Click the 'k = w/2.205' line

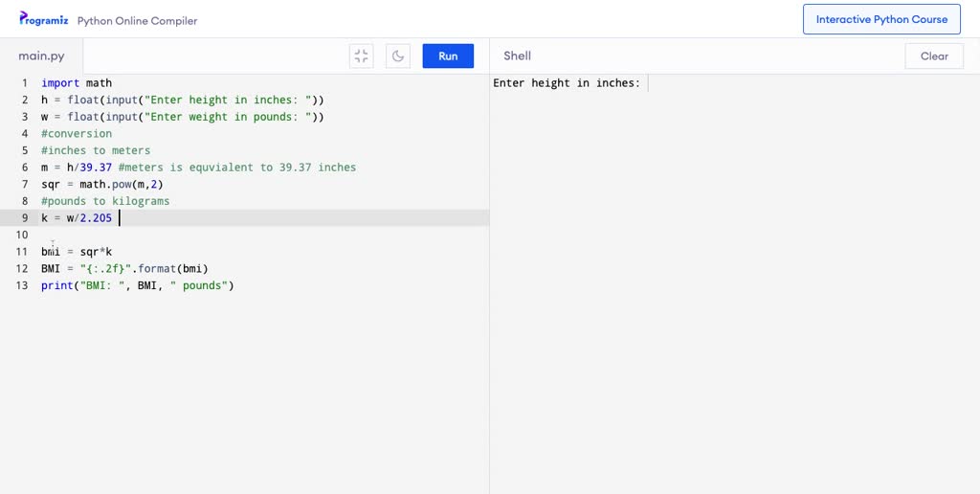click(77, 217)
